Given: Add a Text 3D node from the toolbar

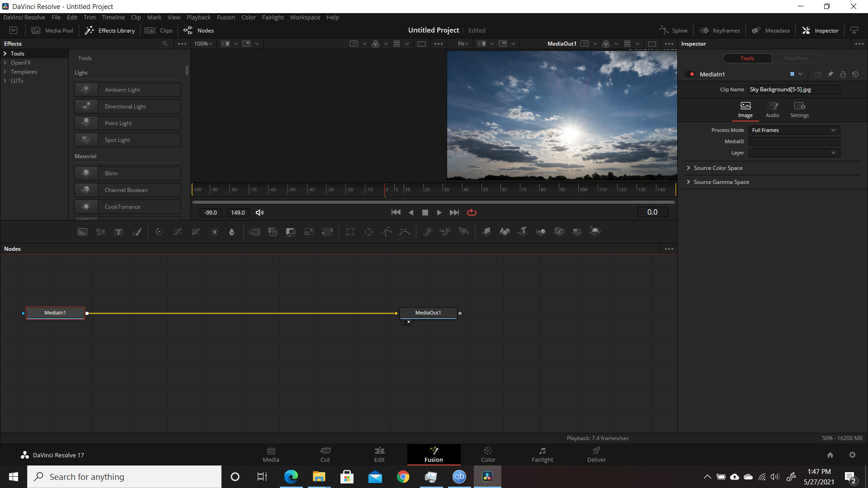Looking at the screenshot, I should [x=523, y=231].
